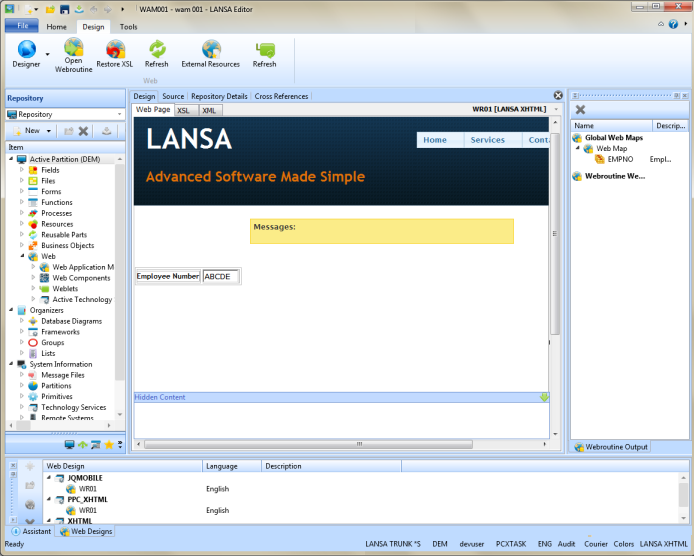Screen dimensions: 694x556
Task: Expand the Weblets tree node
Action: coord(33,288)
